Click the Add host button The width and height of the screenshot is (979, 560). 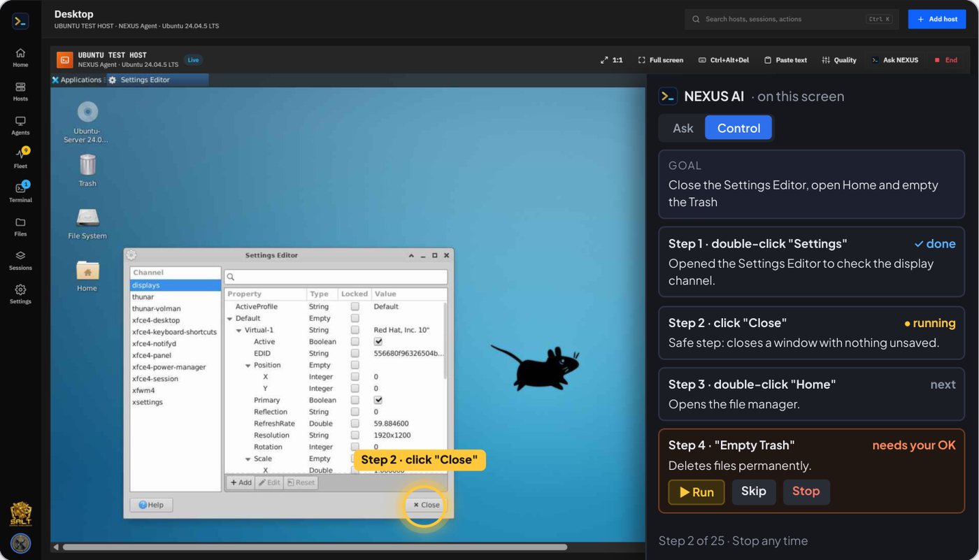tap(936, 19)
